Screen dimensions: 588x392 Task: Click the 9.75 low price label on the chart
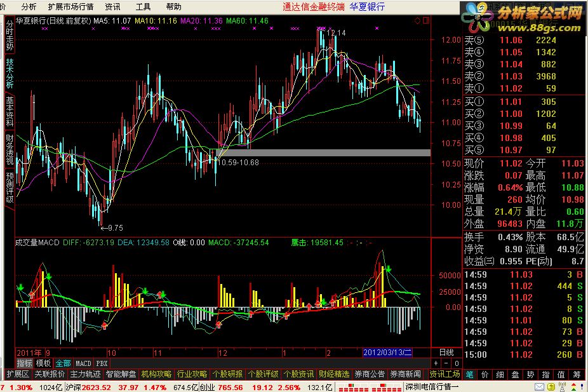click(116, 227)
